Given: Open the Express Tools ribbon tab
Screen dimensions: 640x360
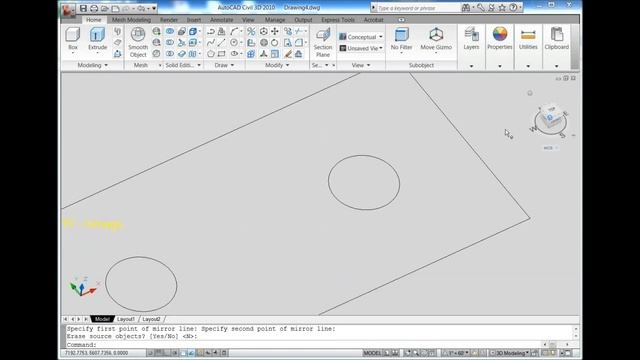Looking at the screenshot, I should click(x=338, y=20).
